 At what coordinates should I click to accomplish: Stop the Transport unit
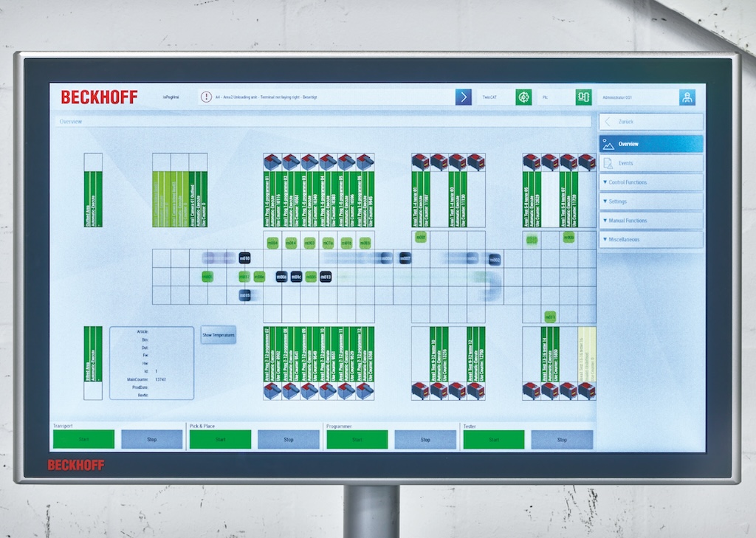pos(152,439)
